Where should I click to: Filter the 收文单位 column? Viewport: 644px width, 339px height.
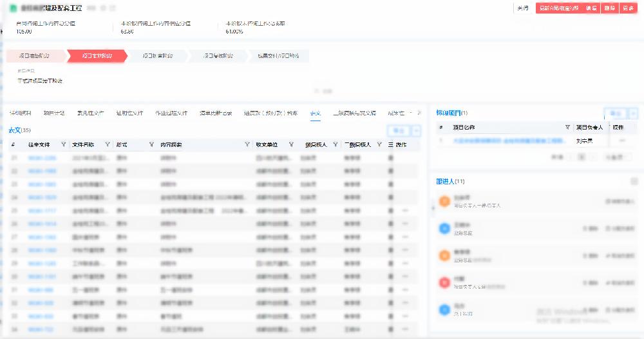291,144
